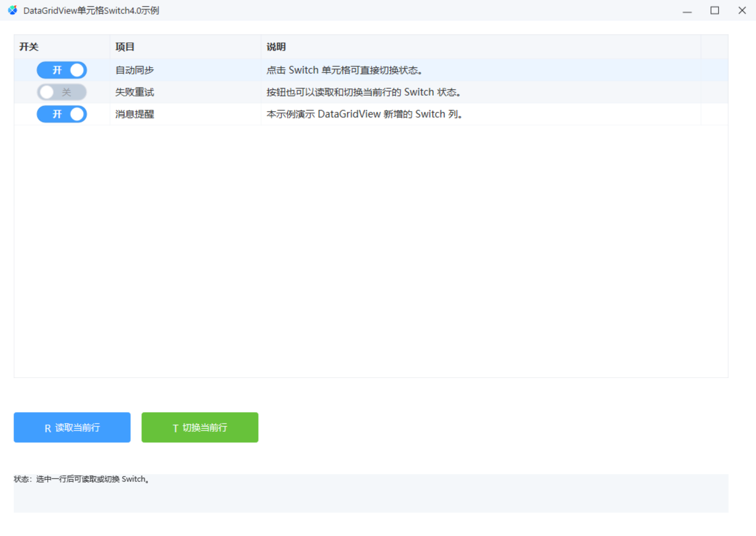The width and height of the screenshot is (756, 536).
Task: Select the 失败重试 cell
Action: coord(186,92)
